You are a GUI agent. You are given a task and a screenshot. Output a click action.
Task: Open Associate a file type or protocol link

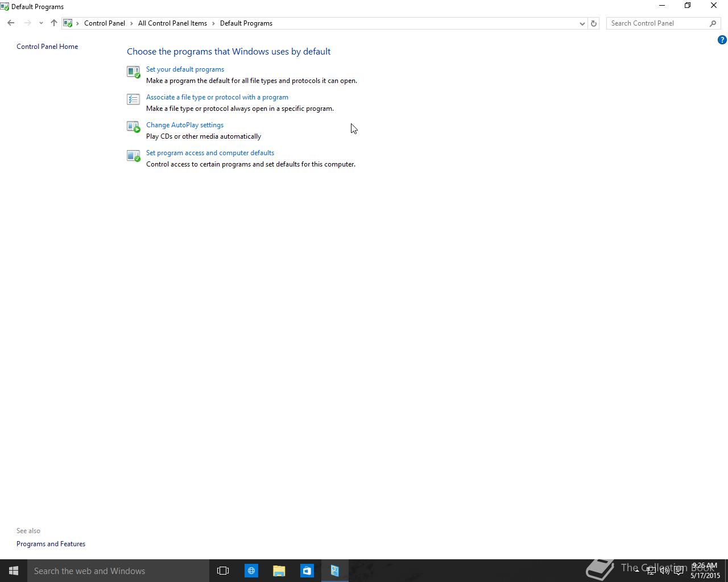tap(217, 97)
